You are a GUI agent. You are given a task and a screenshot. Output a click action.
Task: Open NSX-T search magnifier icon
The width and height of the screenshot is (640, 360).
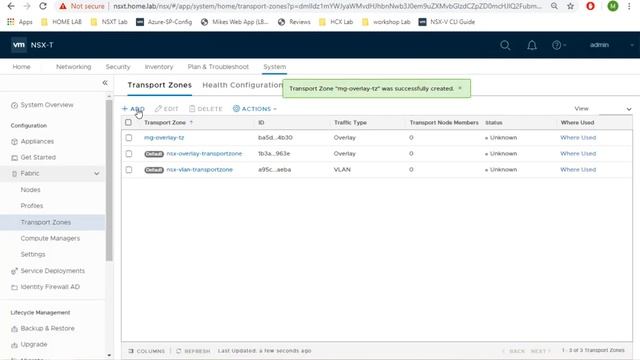click(x=505, y=45)
